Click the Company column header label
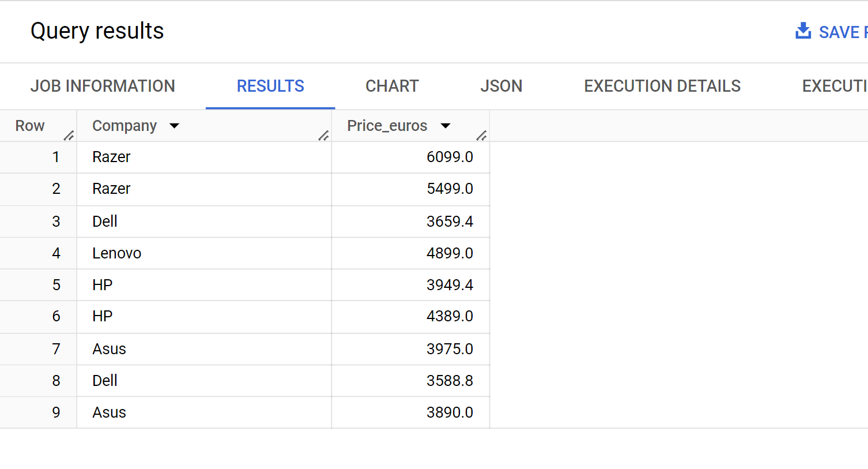This screenshot has height=469, width=868. click(124, 126)
